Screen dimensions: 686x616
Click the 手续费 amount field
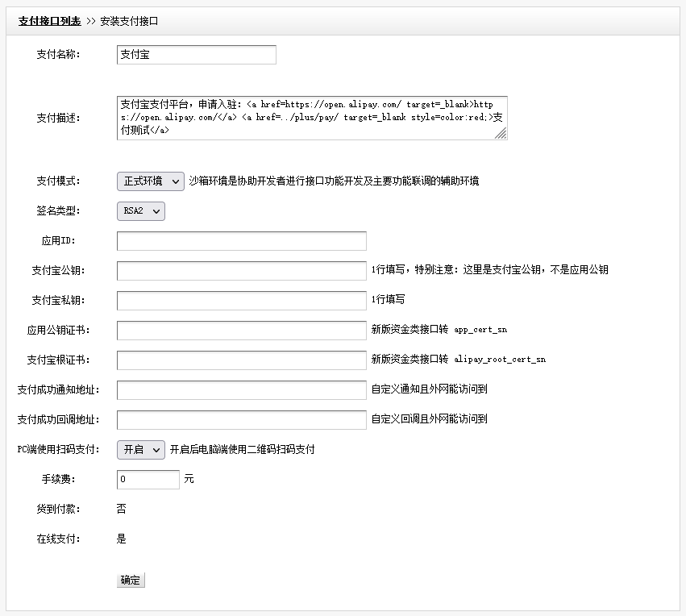click(148, 480)
